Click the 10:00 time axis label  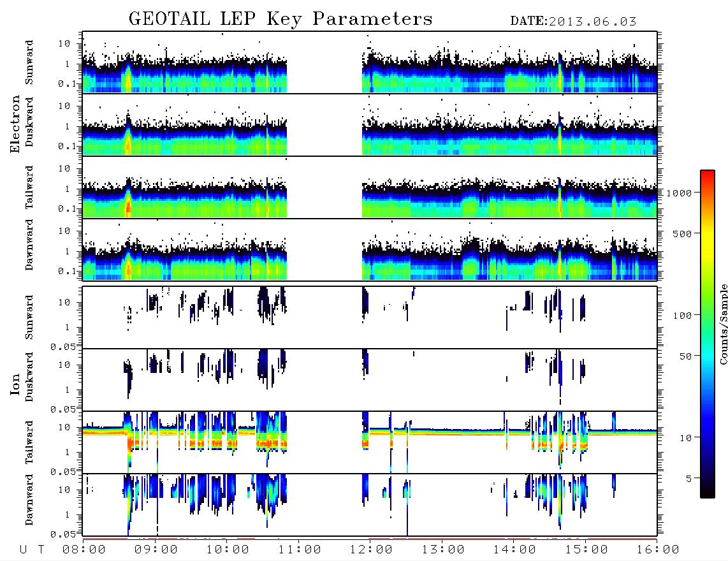click(228, 550)
